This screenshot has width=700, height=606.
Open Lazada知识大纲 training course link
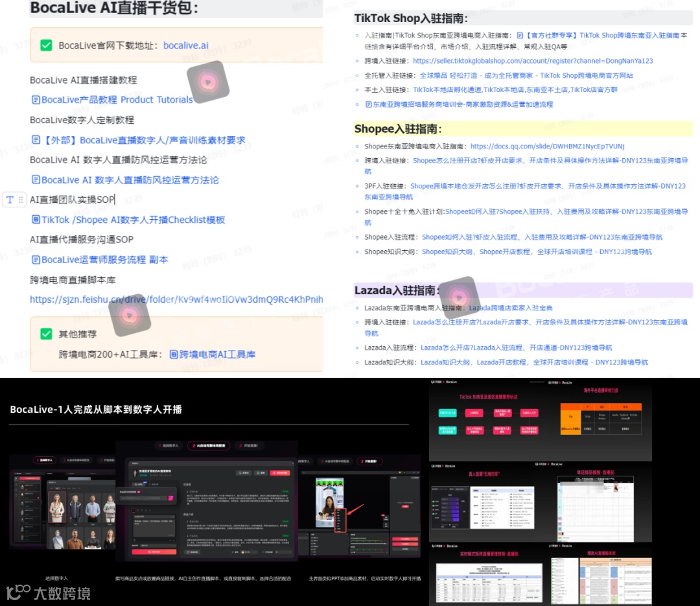534,362
